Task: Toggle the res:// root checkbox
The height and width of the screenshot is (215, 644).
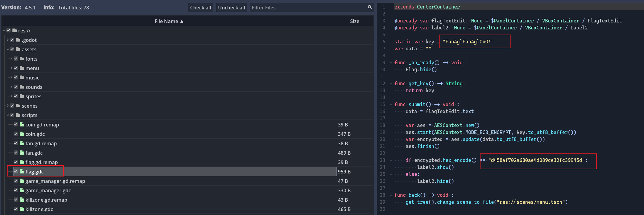Action: (x=8, y=30)
